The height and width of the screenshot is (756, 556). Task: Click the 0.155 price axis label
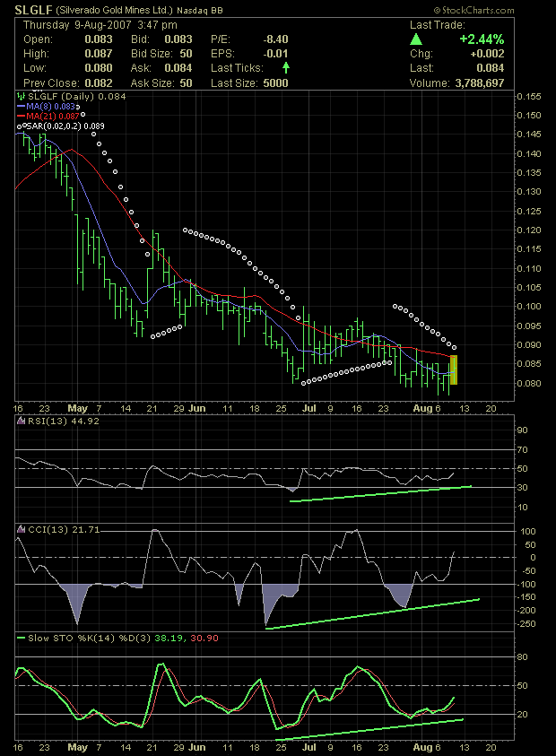click(x=529, y=97)
